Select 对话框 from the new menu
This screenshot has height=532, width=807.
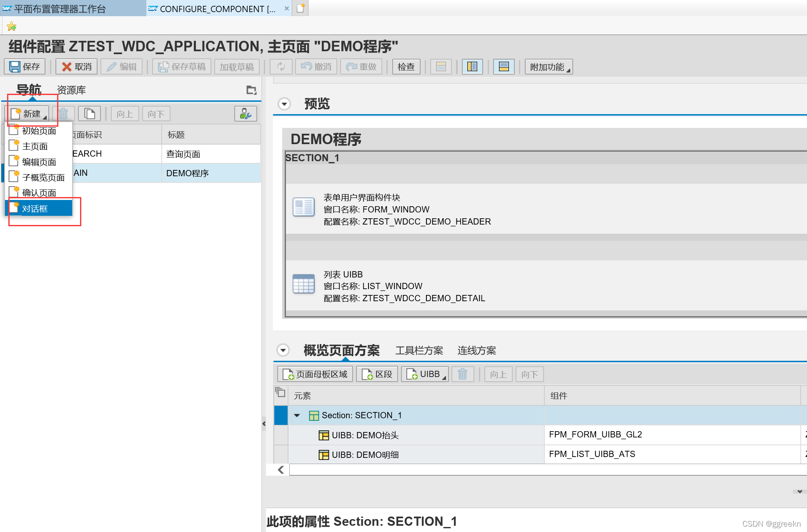[x=39, y=208]
